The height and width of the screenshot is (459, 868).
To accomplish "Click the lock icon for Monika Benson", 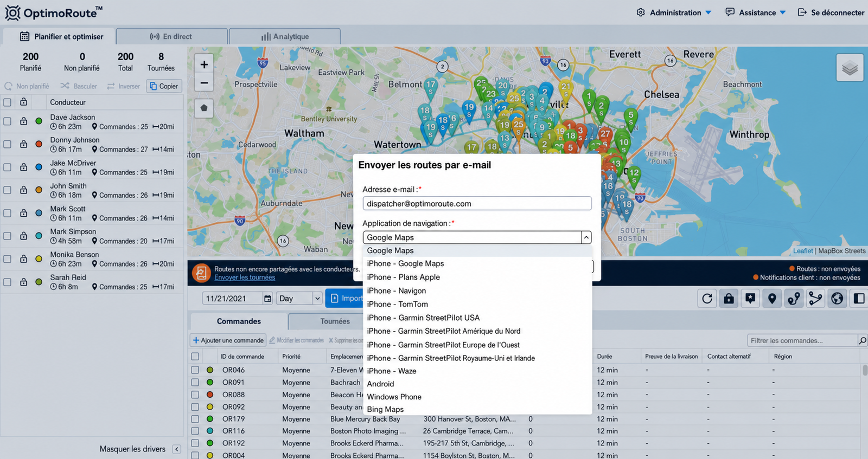I will tap(24, 259).
